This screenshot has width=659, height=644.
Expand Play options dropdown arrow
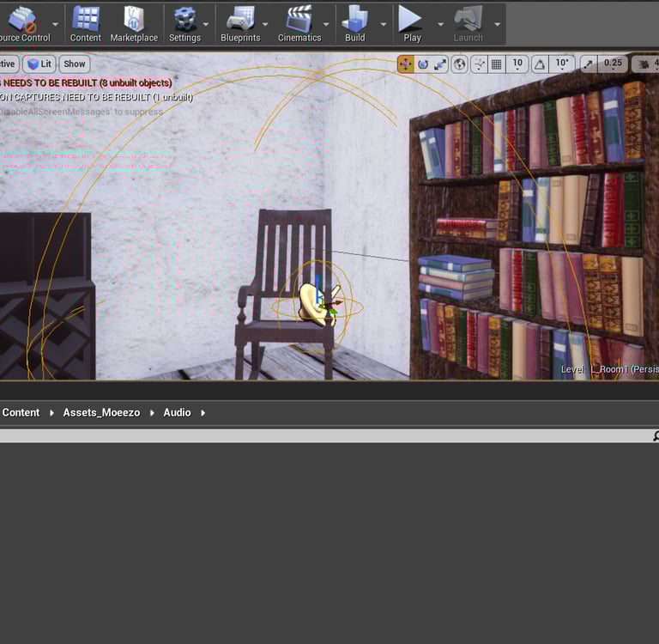tap(441, 24)
